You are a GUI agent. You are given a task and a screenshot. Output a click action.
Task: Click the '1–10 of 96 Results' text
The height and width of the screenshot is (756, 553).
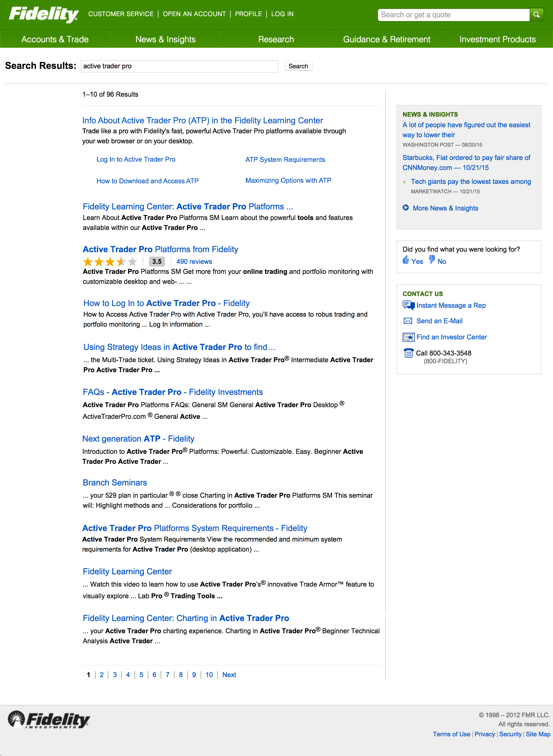click(110, 94)
